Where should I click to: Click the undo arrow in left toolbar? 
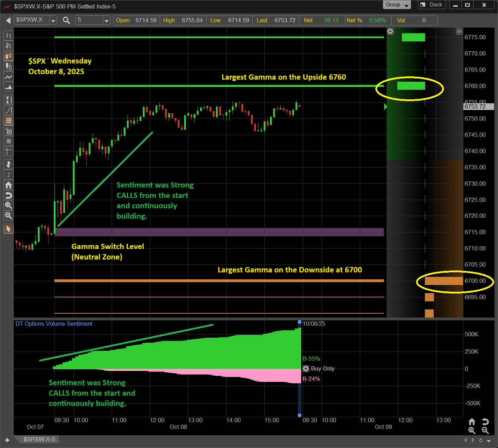pyautogui.click(x=8, y=195)
